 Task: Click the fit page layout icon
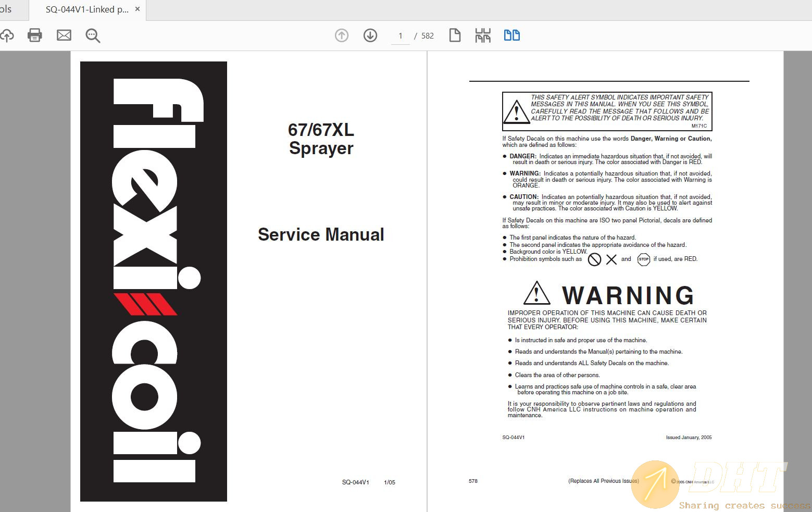point(483,35)
